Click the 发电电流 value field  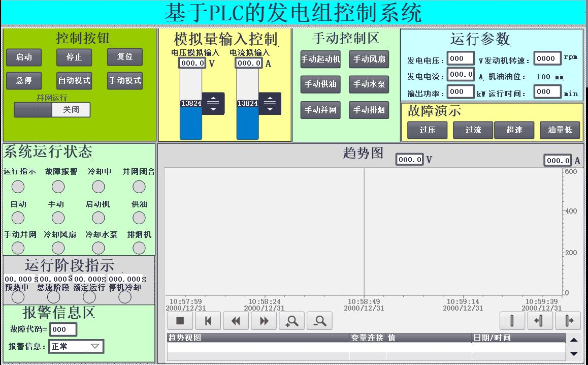pos(461,74)
